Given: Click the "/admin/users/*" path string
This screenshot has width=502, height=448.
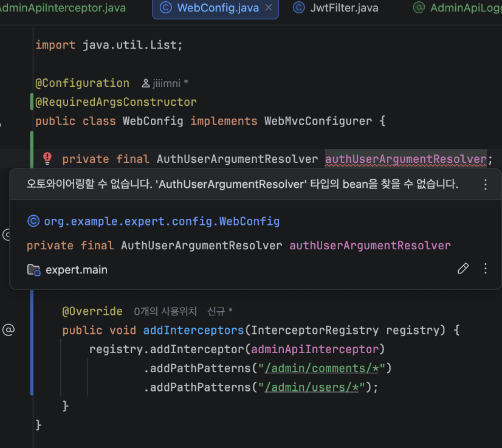Looking at the screenshot, I should point(312,387).
